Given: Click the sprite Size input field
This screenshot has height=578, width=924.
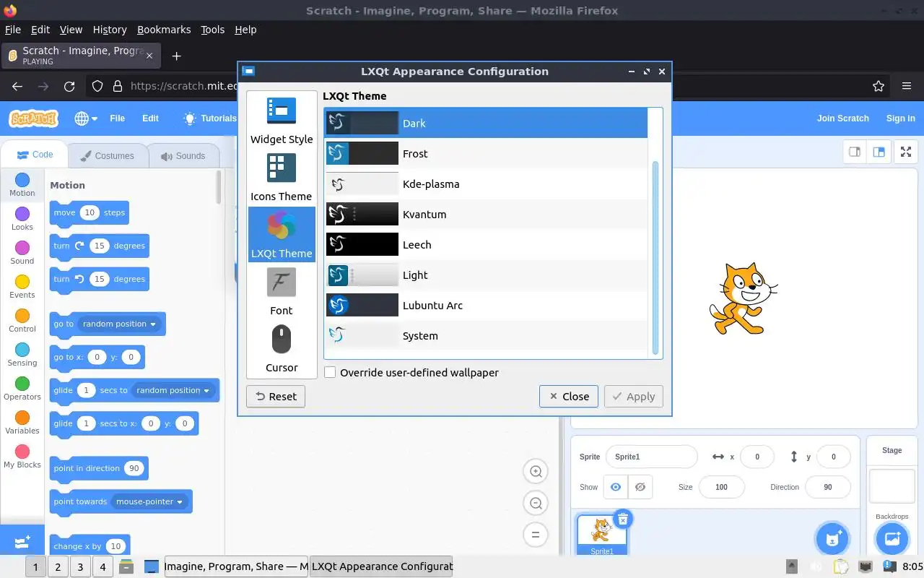Looking at the screenshot, I should [721, 487].
